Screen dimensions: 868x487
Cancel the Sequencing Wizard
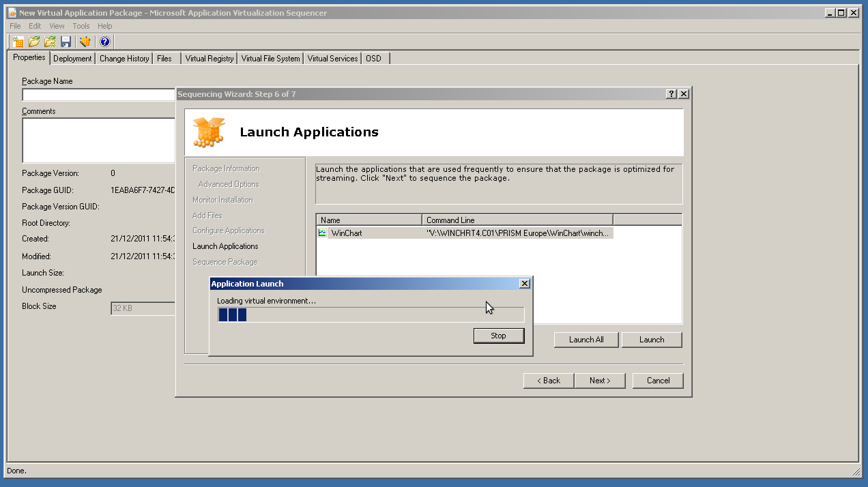click(x=658, y=381)
